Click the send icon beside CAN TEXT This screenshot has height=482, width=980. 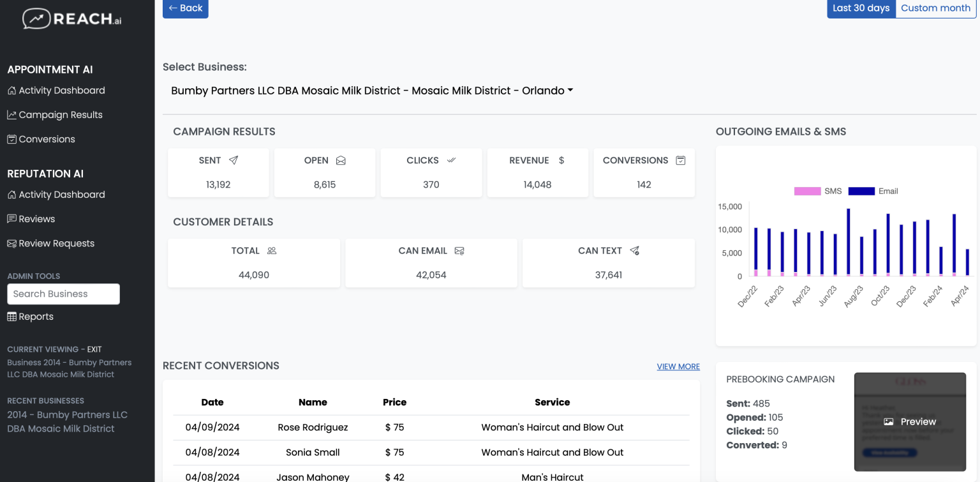[635, 251]
